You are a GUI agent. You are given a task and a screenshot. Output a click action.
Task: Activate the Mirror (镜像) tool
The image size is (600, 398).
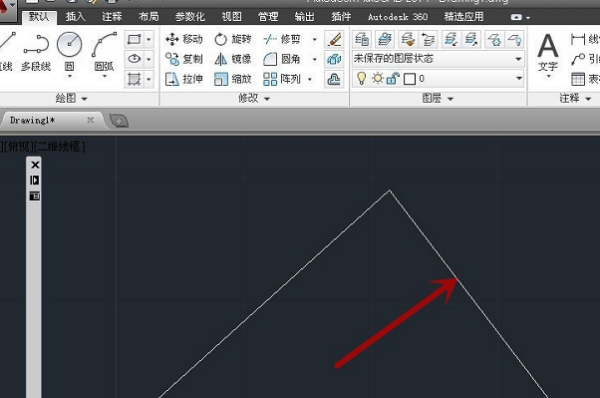click(x=233, y=59)
